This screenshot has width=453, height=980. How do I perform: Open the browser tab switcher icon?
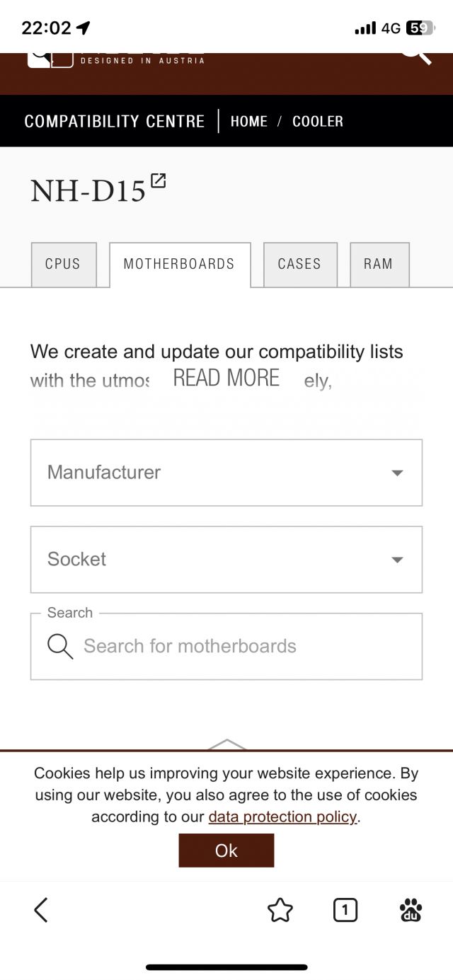click(x=345, y=910)
